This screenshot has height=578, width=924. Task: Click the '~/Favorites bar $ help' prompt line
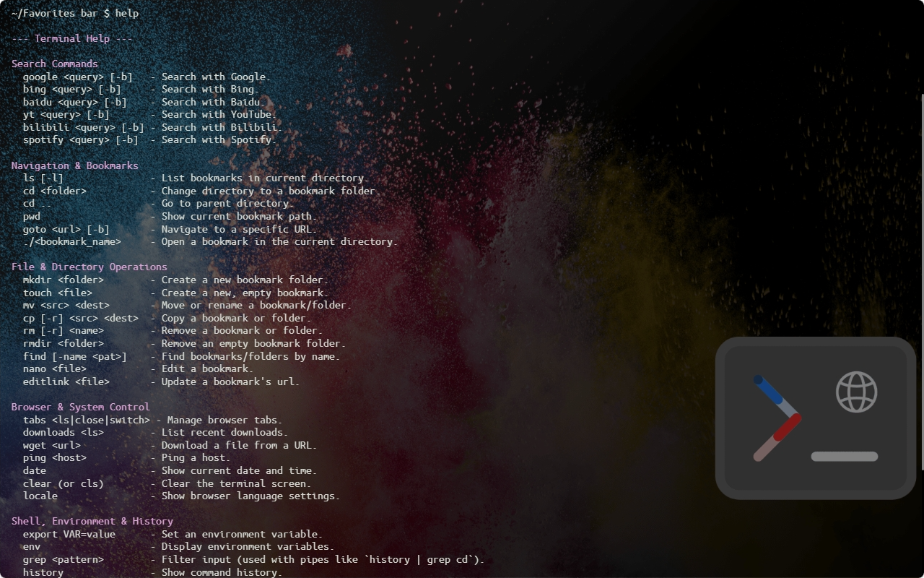click(75, 13)
